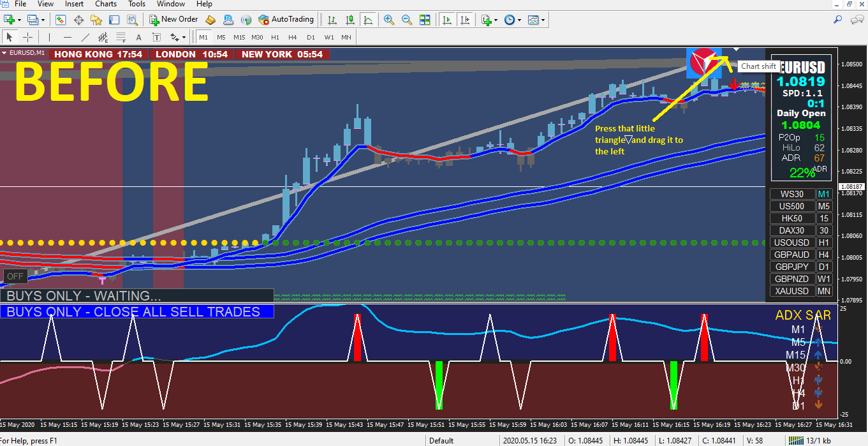The image size is (868, 446).
Task: Expand the Indicators list dropdown
Action: click(x=496, y=20)
